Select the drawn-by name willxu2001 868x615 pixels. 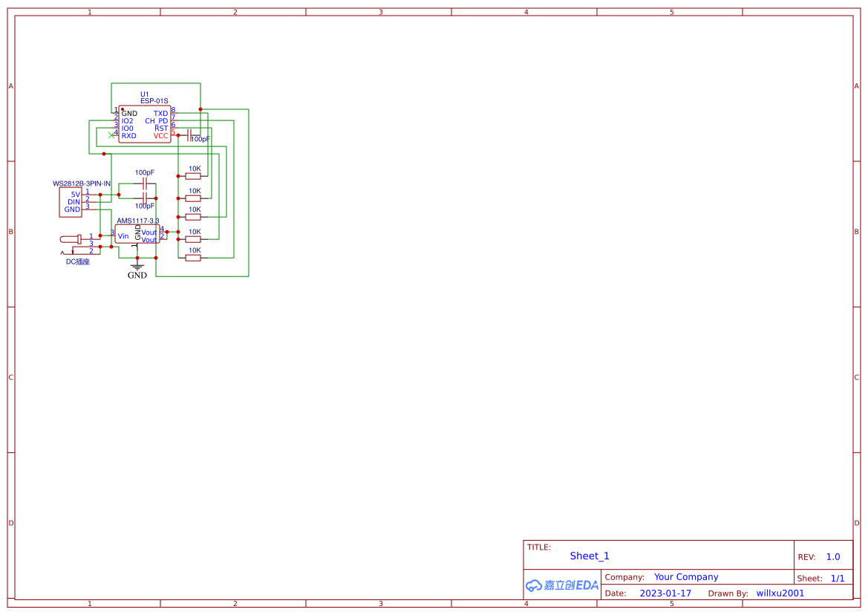coord(780,593)
